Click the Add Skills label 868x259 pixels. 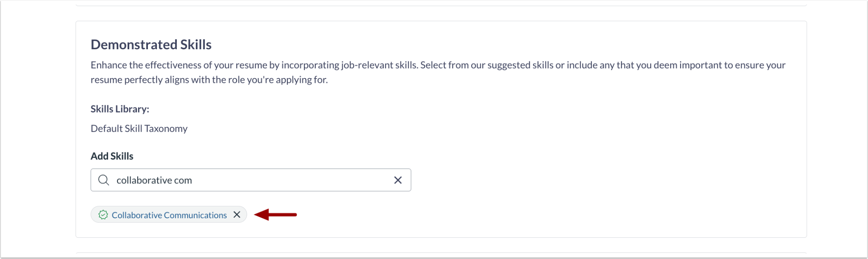click(111, 156)
